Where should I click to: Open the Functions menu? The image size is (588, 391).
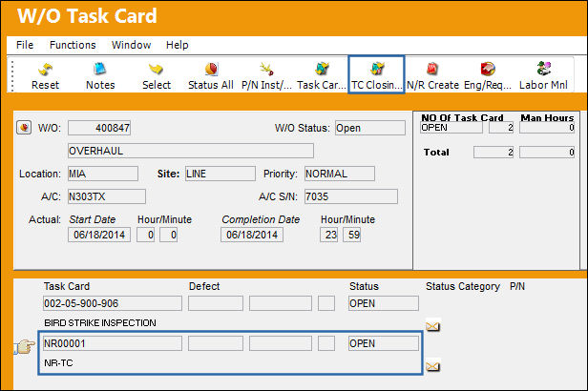pos(73,45)
